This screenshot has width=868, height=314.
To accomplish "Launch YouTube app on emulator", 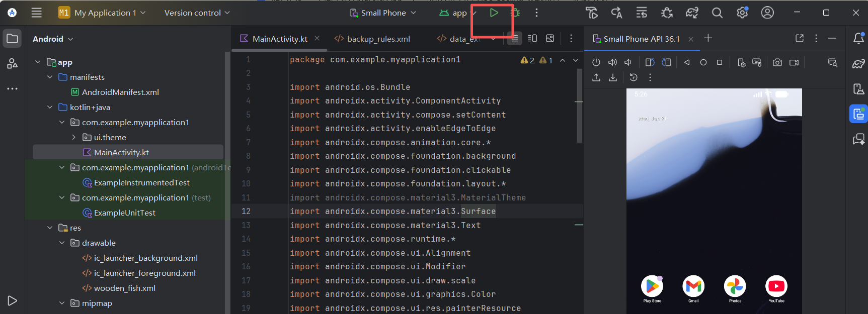I will [776, 287].
